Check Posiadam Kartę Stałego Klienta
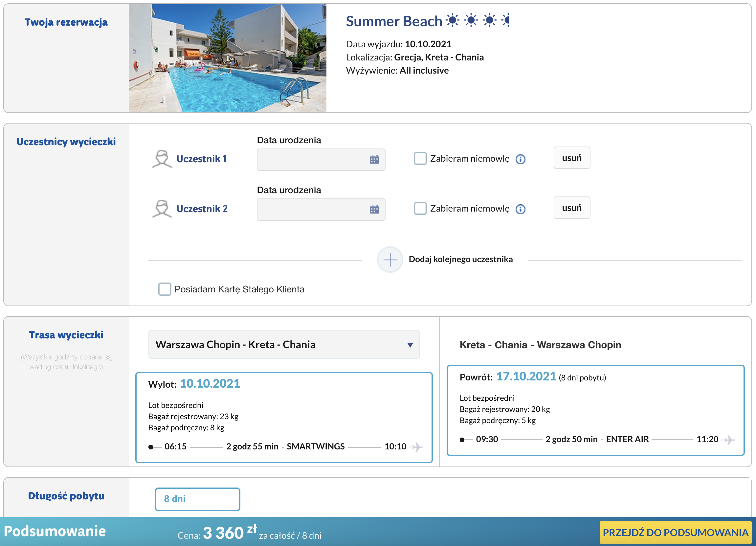Screen dimensions: 756x546 click(x=165, y=289)
